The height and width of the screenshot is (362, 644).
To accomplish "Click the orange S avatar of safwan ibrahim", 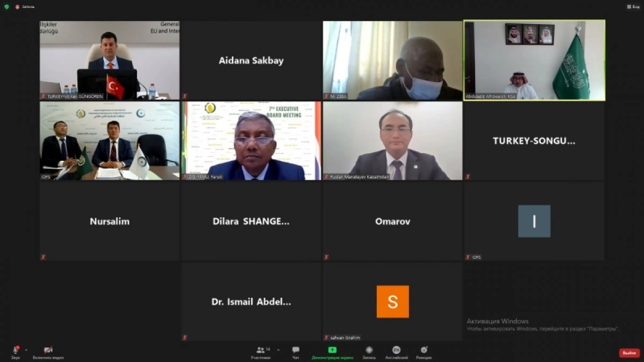I will [x=393, y=302].
